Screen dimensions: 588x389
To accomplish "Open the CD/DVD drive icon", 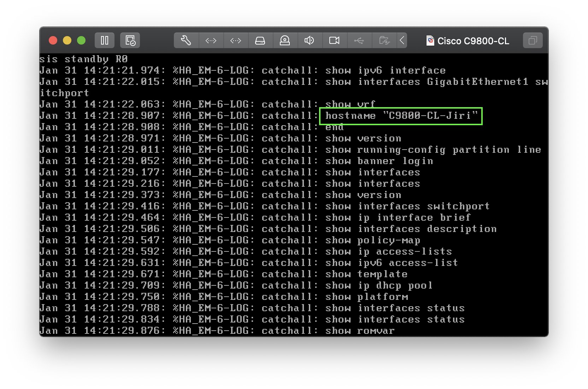I will tap(285, 40).
